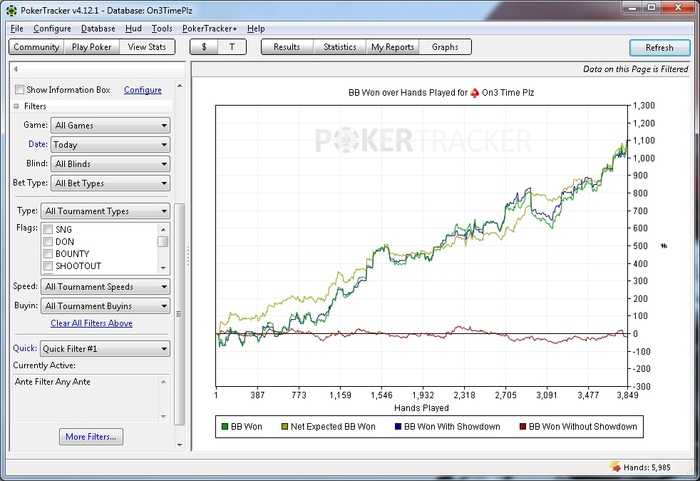Open the Blind dropdown showing All Blinds
Viewport: 700px width, 481px height.
tap(110, 164)
